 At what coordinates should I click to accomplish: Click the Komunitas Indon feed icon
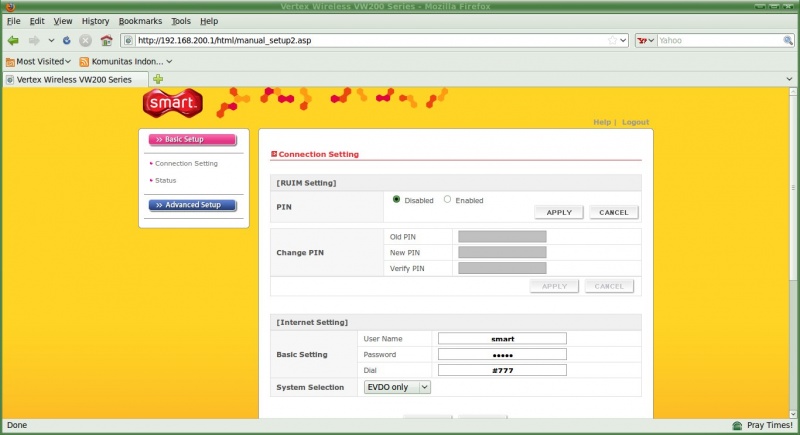tap(85, 61)
